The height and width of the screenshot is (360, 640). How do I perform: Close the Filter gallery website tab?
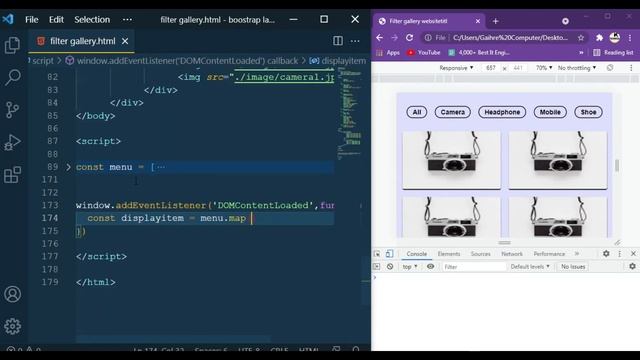478,21
